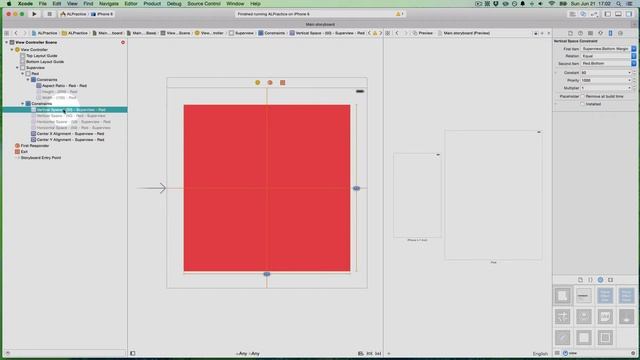Click the iPhone 6 scheme destination

tap(102, 14)
